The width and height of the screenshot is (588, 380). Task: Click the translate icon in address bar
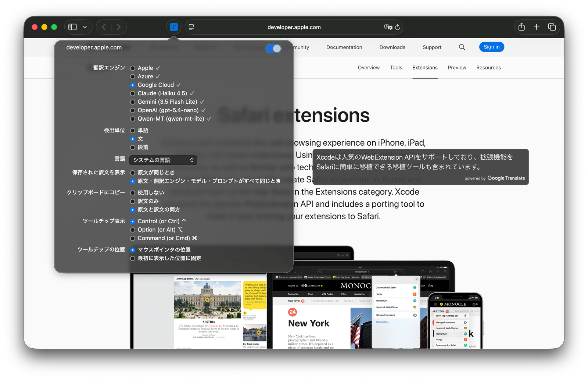[388, 27]
